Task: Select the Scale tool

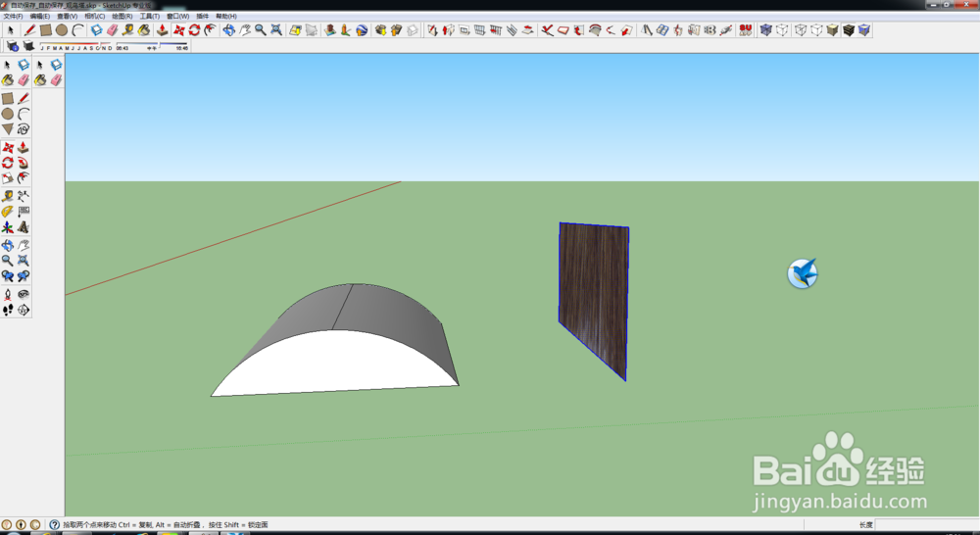Action: tap(8, 178)
